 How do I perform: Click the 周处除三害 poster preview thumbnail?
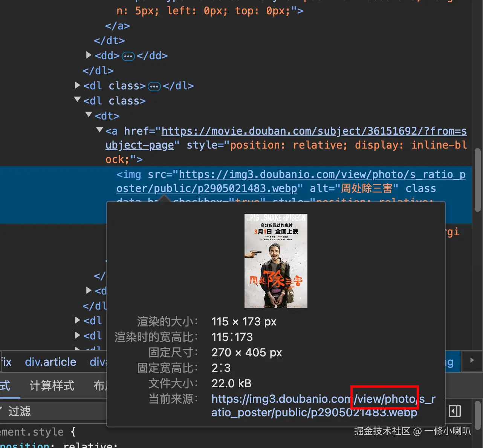coord(276,261)
